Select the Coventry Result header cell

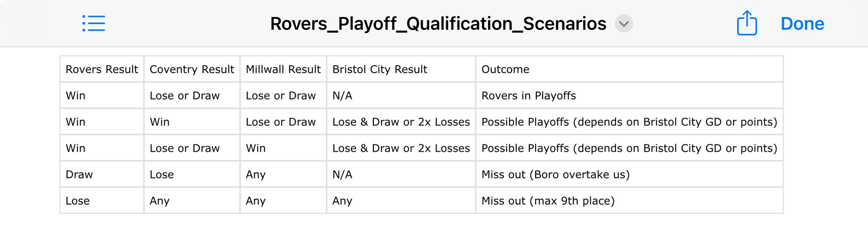click(x=192, y=69)
